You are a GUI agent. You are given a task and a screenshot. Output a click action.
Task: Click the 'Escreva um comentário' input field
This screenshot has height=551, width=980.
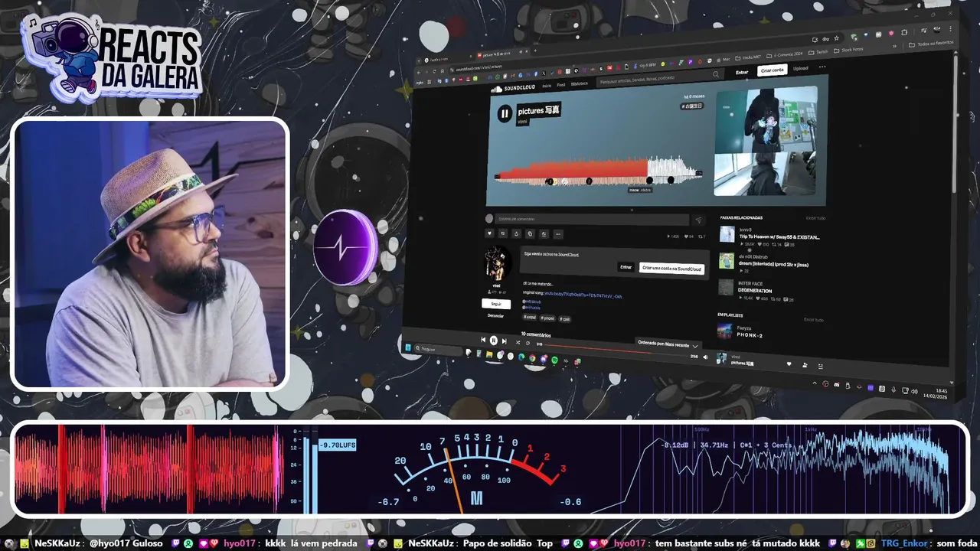(592, 219)
